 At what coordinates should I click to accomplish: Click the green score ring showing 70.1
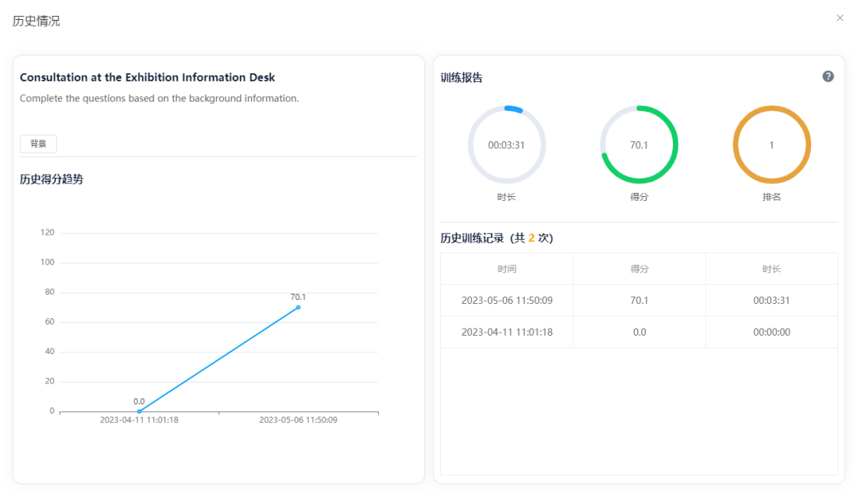(x=639, y=145)
